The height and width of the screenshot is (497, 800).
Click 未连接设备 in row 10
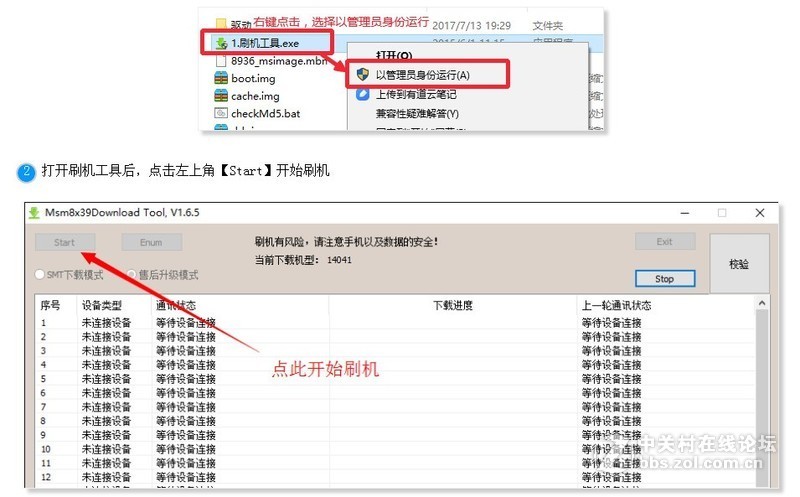tap(106, 449)
